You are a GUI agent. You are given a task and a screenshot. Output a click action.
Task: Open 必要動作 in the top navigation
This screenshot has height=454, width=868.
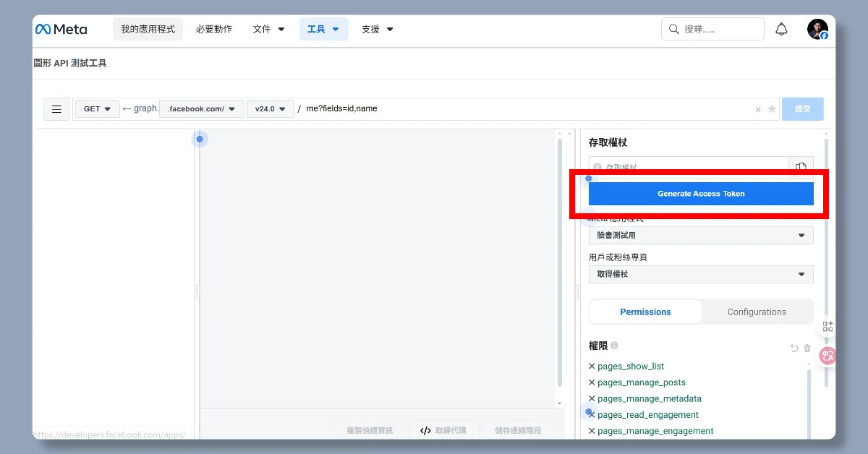coord(214,29)
